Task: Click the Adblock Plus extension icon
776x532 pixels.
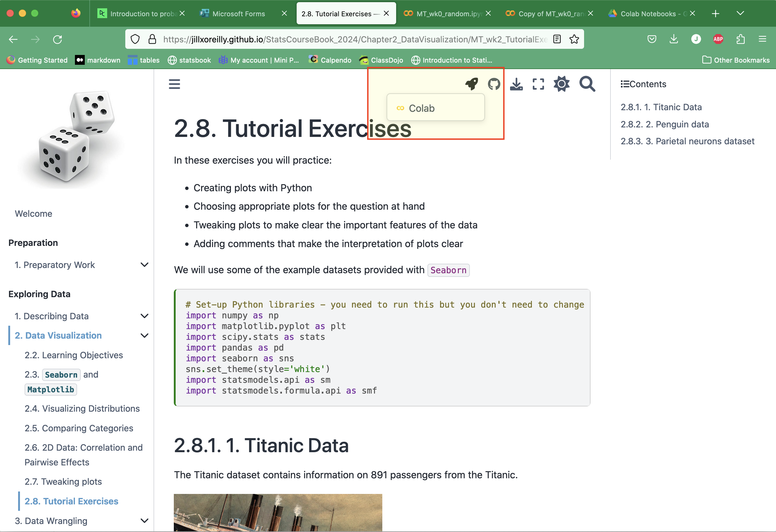Action: click(718, 39)
